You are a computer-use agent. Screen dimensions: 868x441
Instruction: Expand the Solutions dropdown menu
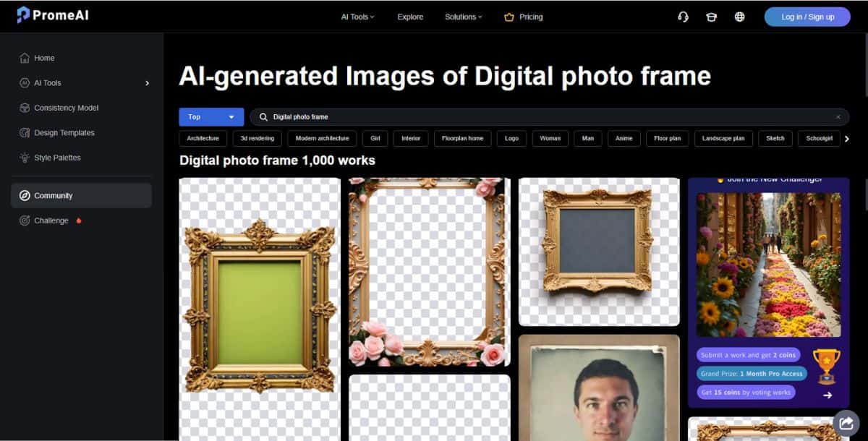click(463, 17)
